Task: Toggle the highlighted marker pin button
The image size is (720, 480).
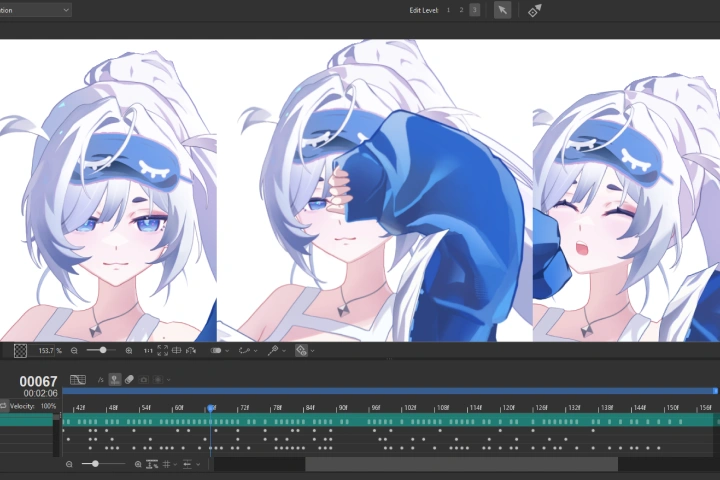Action: 114,379
